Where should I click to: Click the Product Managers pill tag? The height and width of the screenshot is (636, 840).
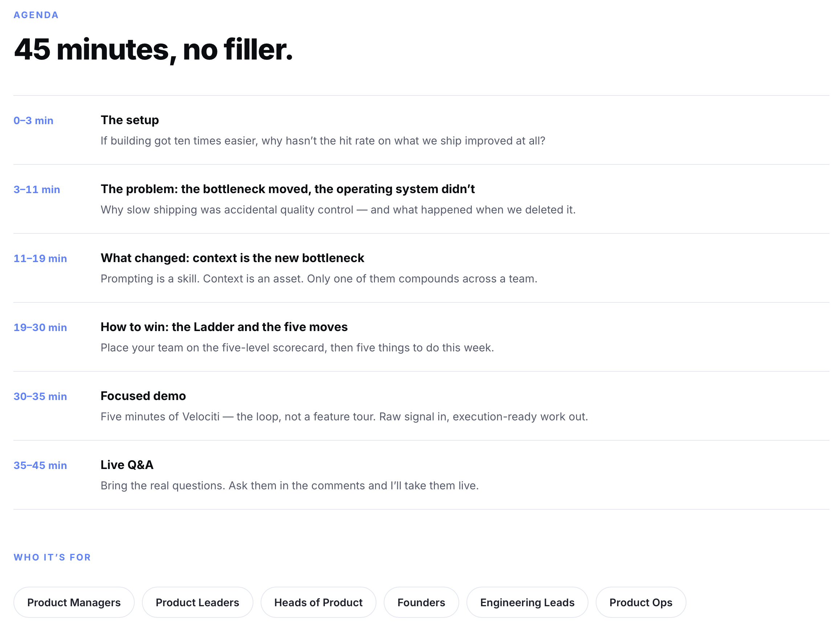[x=74, y=602]
